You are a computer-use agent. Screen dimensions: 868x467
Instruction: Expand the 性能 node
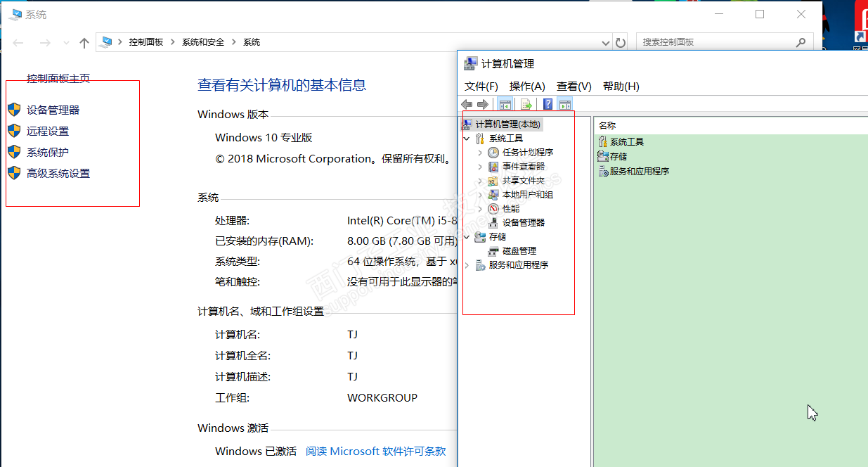pyautogui.click(x=481, y=209)
